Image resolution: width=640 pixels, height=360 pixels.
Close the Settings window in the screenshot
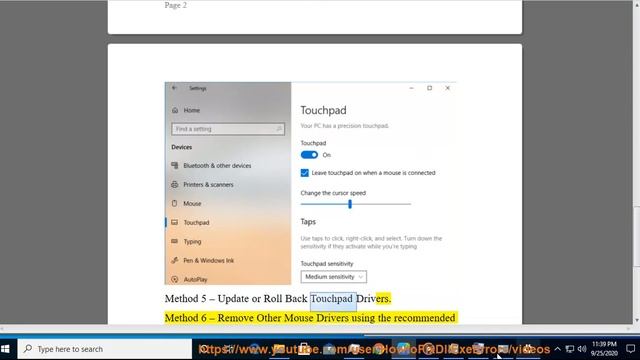pyautogui.click(x=447, y=88)
